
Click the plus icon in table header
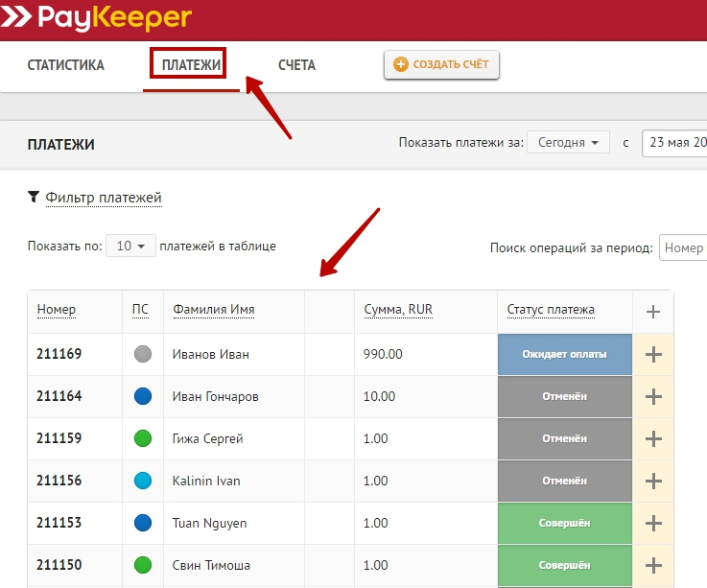click(653, 311)
